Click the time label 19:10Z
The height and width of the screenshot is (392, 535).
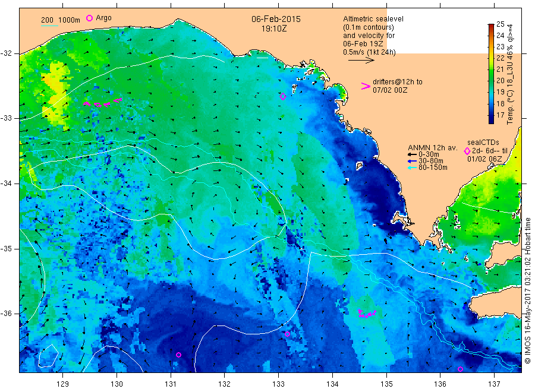pos(274,29)
